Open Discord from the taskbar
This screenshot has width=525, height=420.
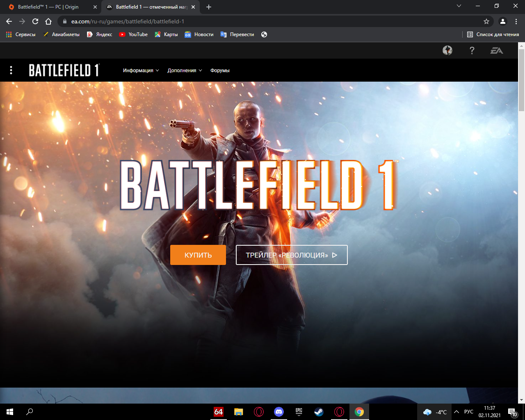tap(279, 412)
